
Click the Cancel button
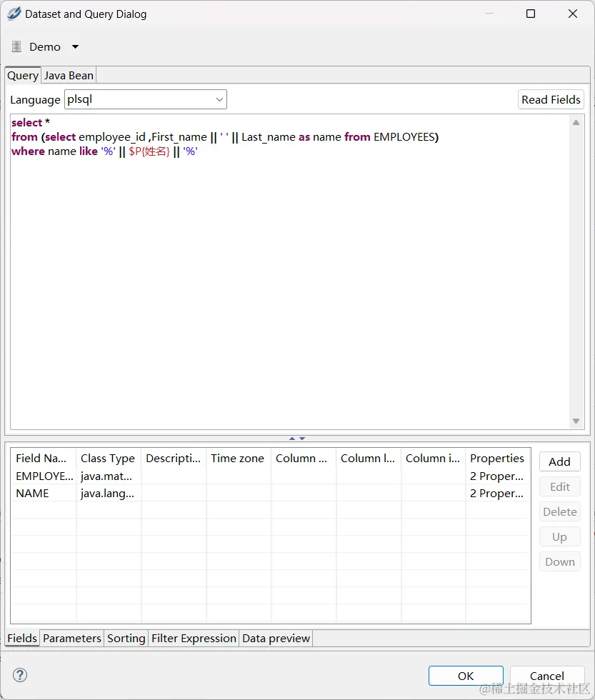coord(547,676)
